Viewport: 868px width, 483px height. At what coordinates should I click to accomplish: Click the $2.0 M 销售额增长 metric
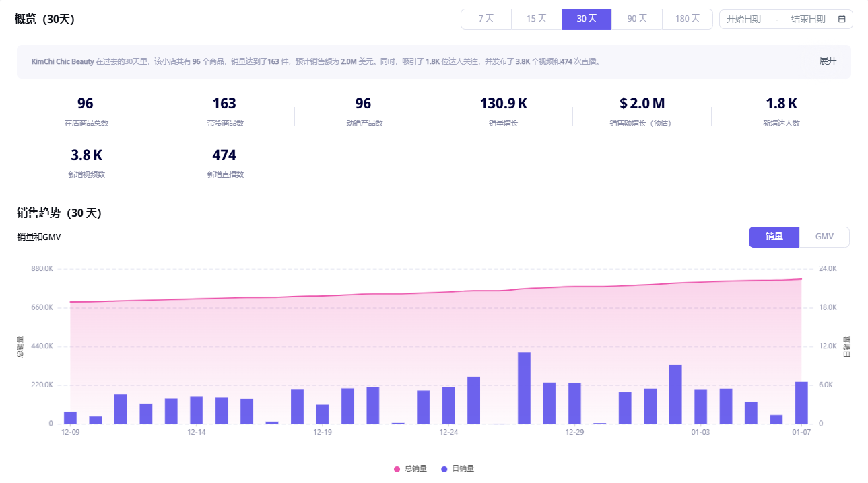click(x=642, y=104)
